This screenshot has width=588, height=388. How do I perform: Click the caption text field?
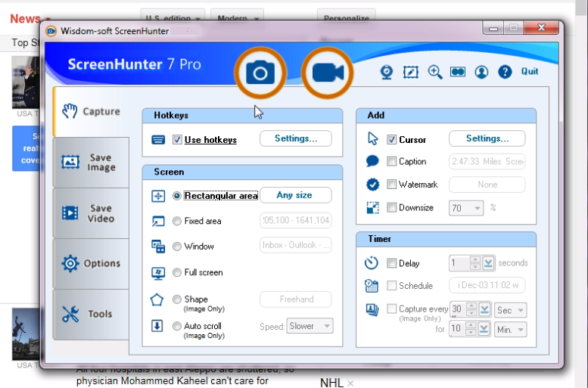click(487, 162)
